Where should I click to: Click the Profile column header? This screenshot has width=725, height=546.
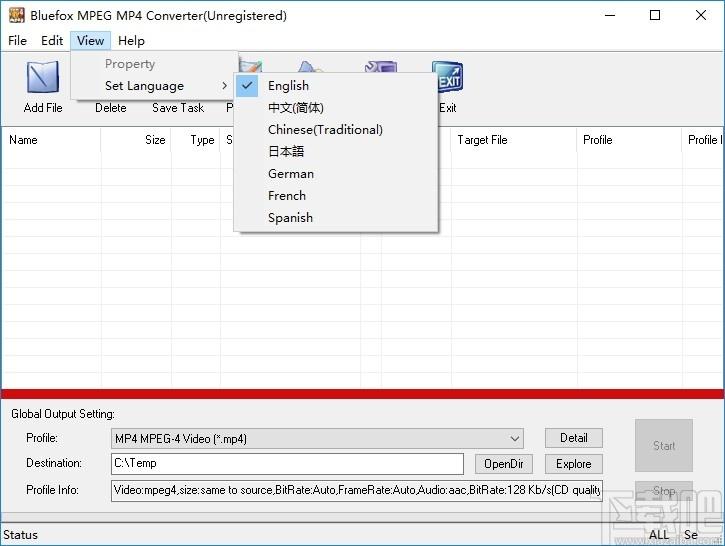click(629, 140)
